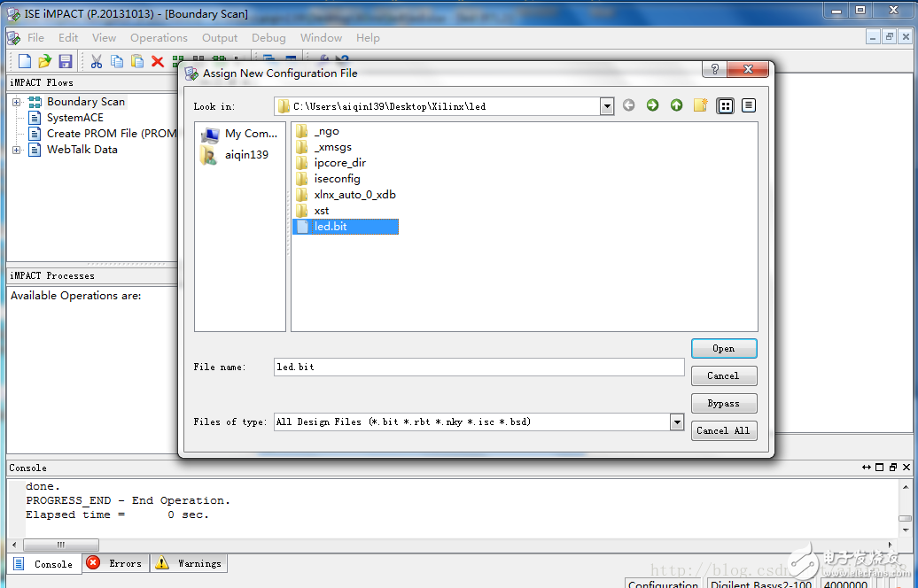
Task: Open the Up One Level icon in file dialog
Action: [x=676, y=105]
